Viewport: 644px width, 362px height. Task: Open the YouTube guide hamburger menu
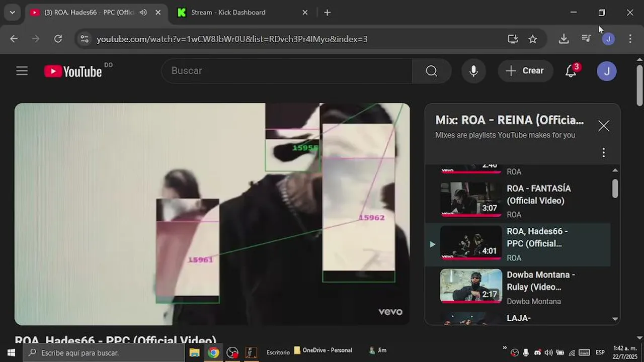pyautogui.click(x=22, y=71)
